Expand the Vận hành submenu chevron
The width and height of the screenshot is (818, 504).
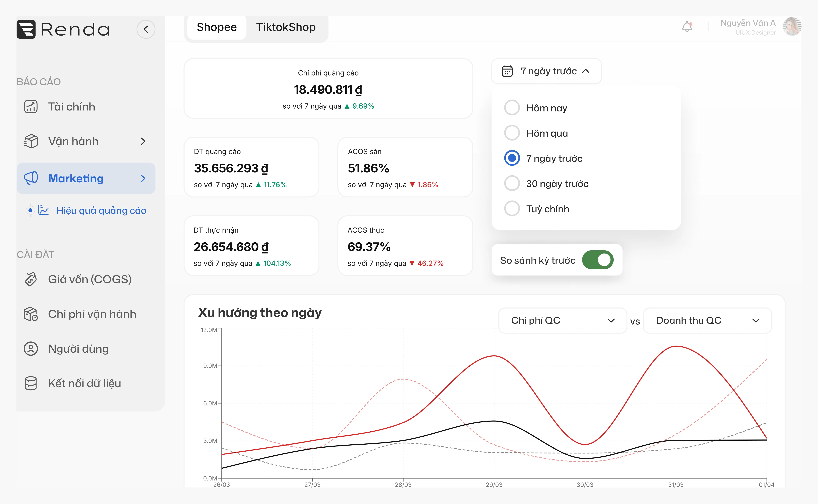[x=143, y=141]
